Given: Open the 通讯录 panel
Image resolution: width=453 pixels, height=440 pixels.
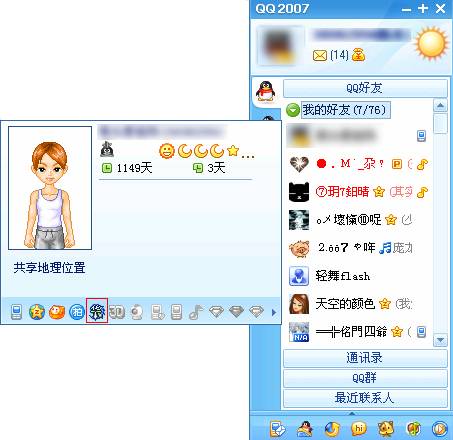Looking at the screenshot, I should (365, 358).
